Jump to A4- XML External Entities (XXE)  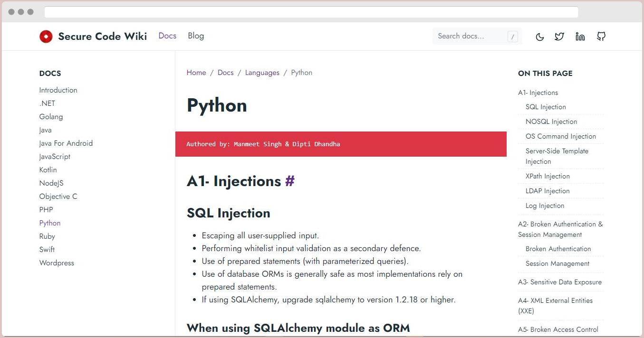click(555, 306)
